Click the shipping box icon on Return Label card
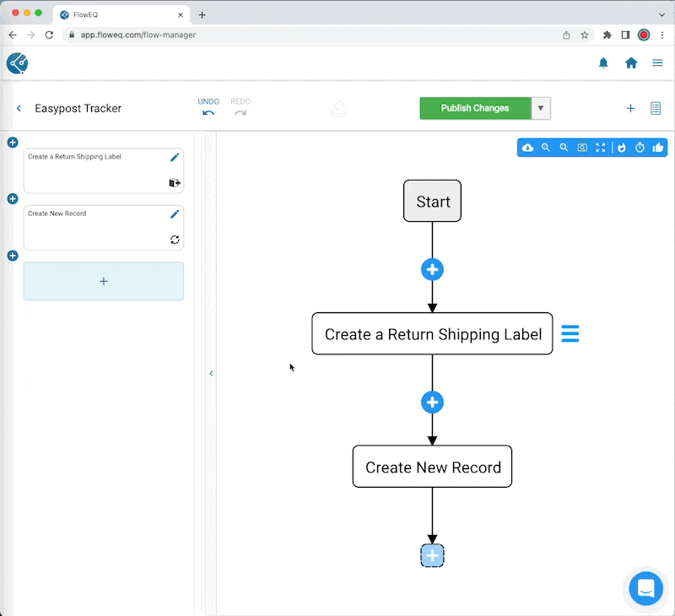The width and height of the screenshot is (675, 616). [x=175, y=183]
